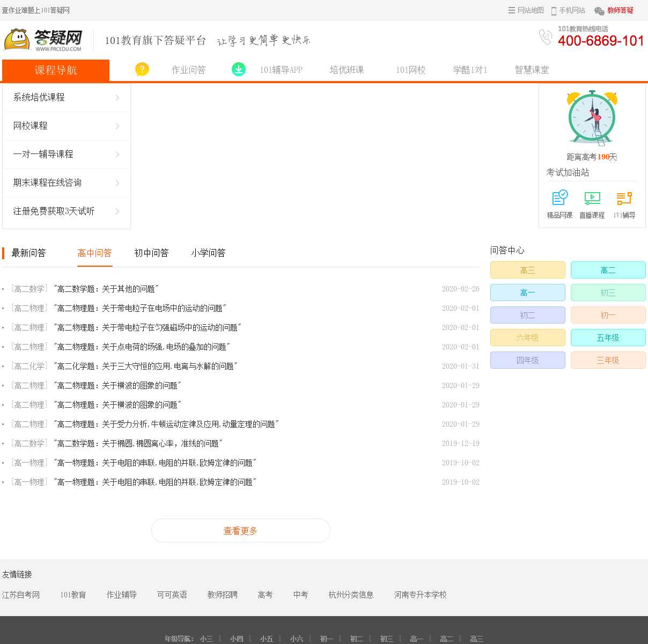Click the 手机网站 phone icon
The image size is (648, 644).
(554, 11)
